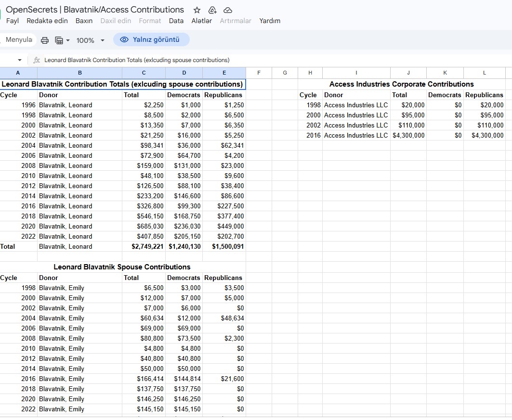This screenshot has width=512, height=420.
Task: Open the Fayl menu
Action: coord(13,21)
